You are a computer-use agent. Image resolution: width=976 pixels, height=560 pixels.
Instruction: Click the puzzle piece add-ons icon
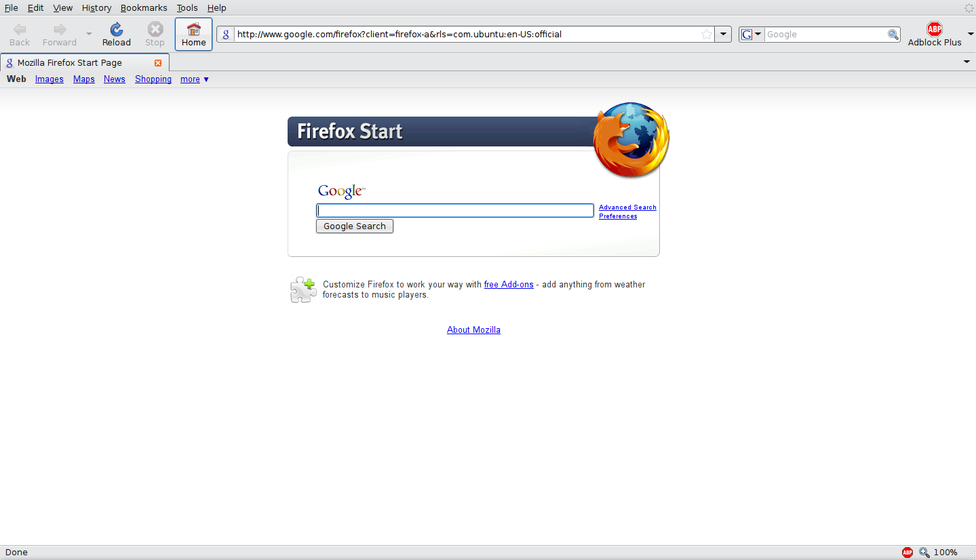(303, 289)
